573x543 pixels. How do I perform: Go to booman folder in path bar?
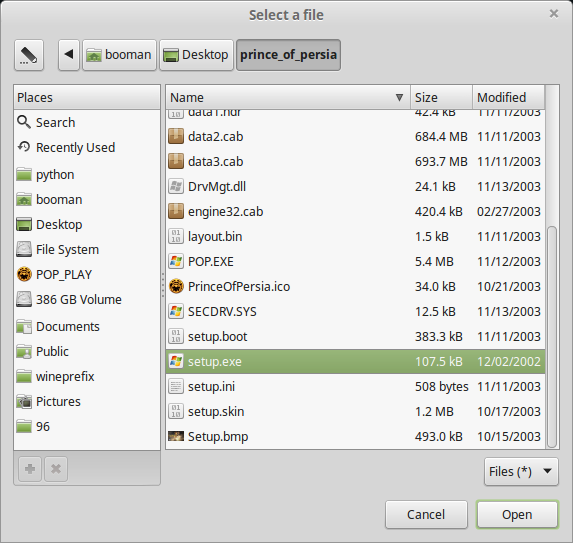click(119, 55)
